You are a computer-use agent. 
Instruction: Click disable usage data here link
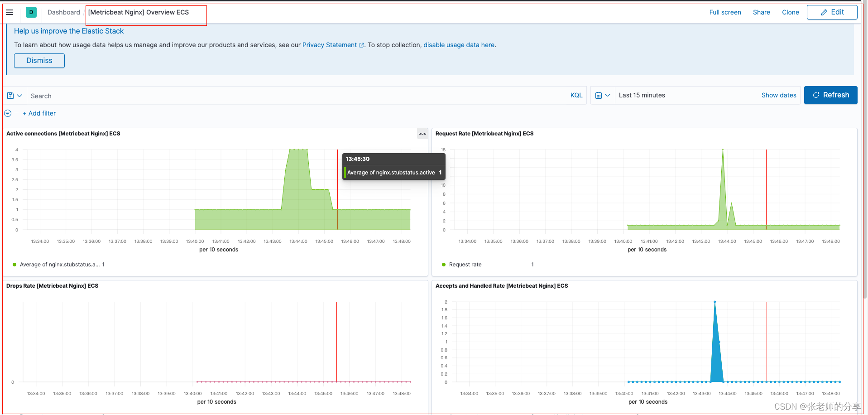(459, 45)
